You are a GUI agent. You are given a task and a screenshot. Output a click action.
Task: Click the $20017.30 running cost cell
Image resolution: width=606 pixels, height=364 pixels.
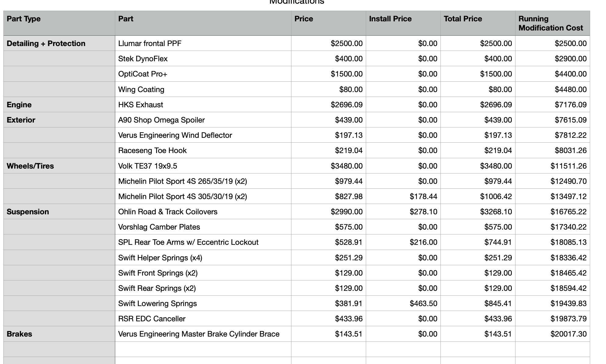552,334
